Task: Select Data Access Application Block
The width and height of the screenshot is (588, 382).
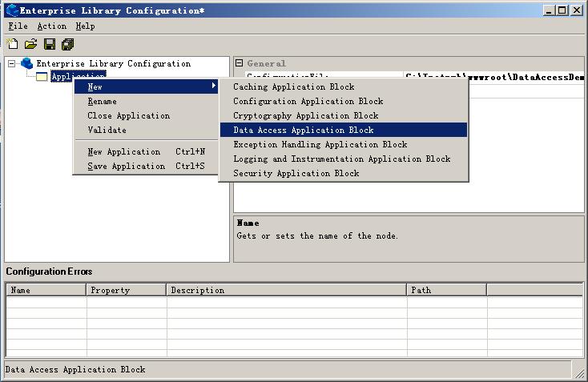Action: (x=303, y=130)
